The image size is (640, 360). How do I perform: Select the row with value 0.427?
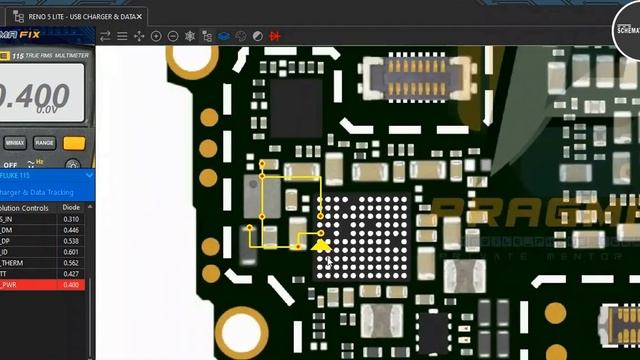(x=42, y=274)
